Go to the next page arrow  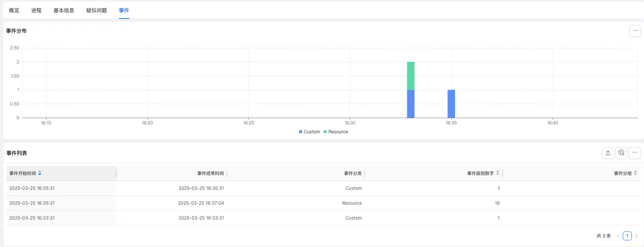pos(636,236)
